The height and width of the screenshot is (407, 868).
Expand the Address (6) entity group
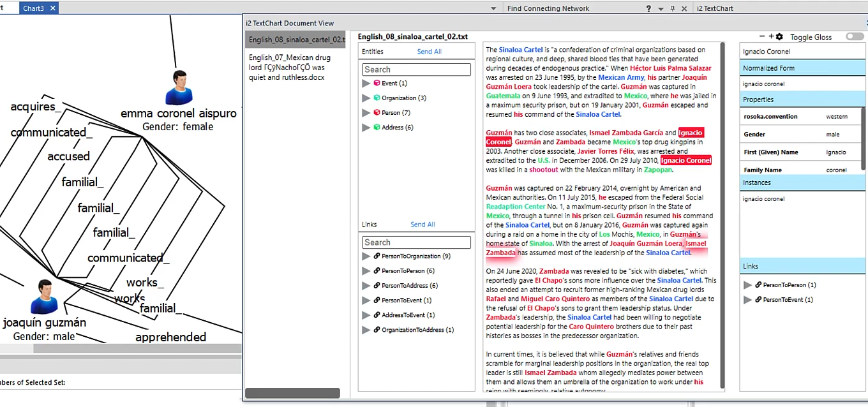point(366,128)
